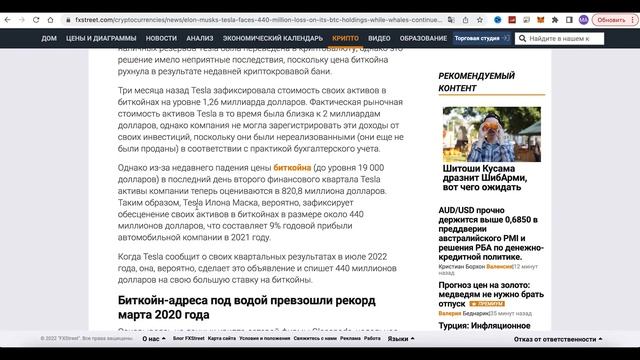Open Работа footer link
This screenshot has height=360, width=640.
[x=372, y=338]
